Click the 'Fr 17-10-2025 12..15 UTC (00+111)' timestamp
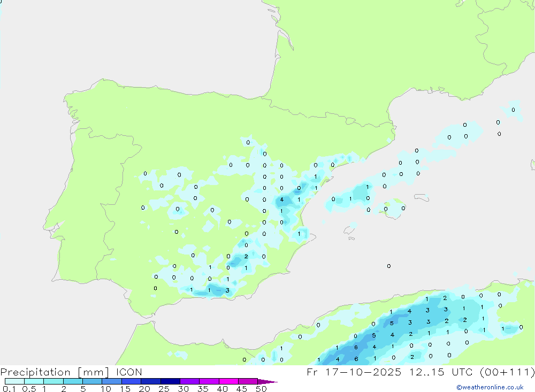Viewport: 535px width, 392px height. 421,372
